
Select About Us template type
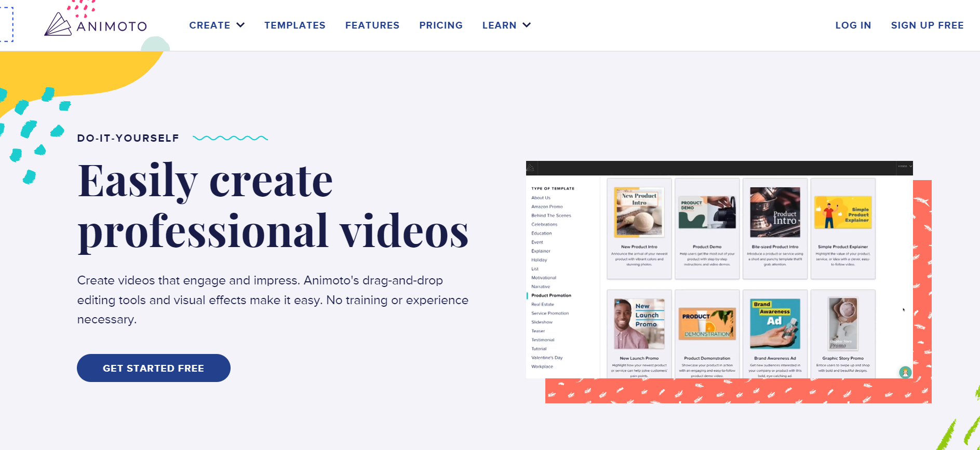coord(541,198)
